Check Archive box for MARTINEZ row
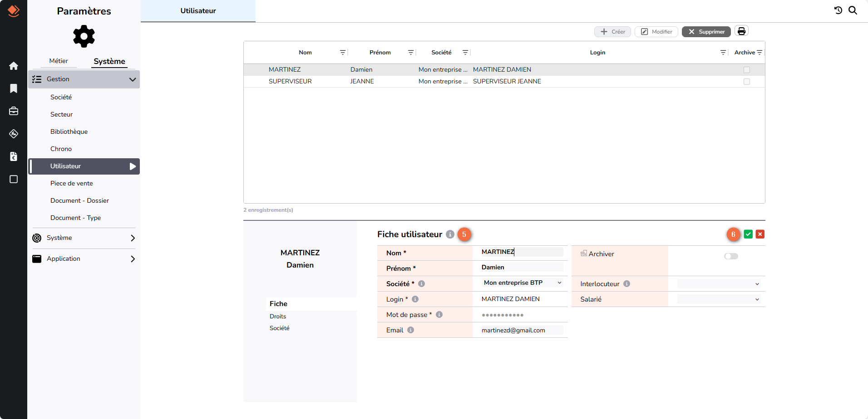 coord(747,70)
